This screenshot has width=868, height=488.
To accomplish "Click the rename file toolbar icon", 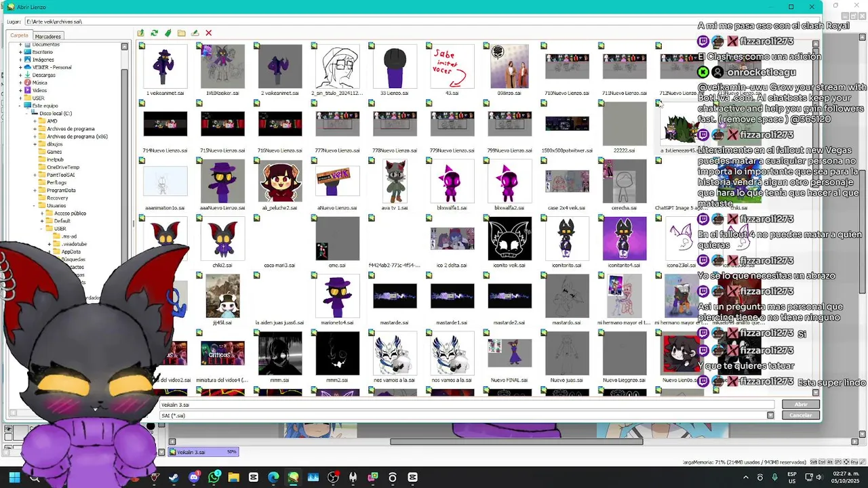I will (195, 33).
